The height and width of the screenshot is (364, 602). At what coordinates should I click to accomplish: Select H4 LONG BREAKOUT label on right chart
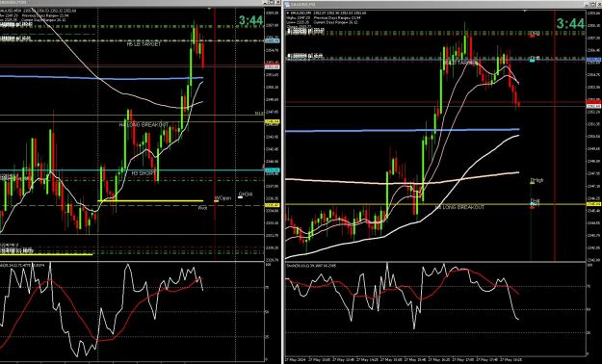(x=459, y=207)
